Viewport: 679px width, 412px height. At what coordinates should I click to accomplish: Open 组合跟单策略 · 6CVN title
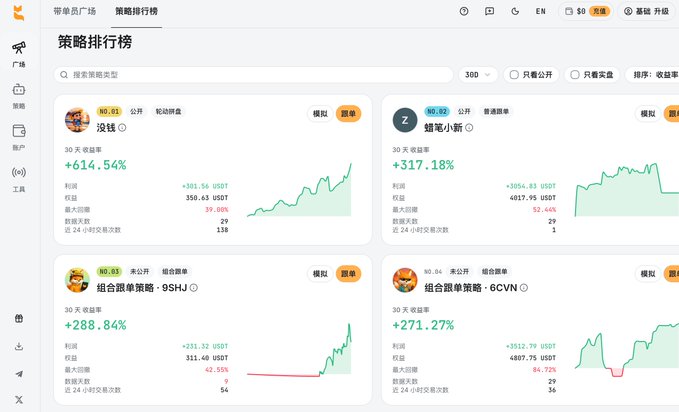coord(471,288)
